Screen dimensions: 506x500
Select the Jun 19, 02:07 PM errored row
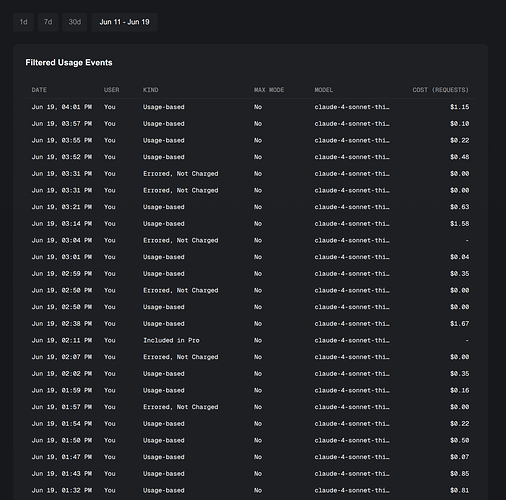tap(250, 357)
